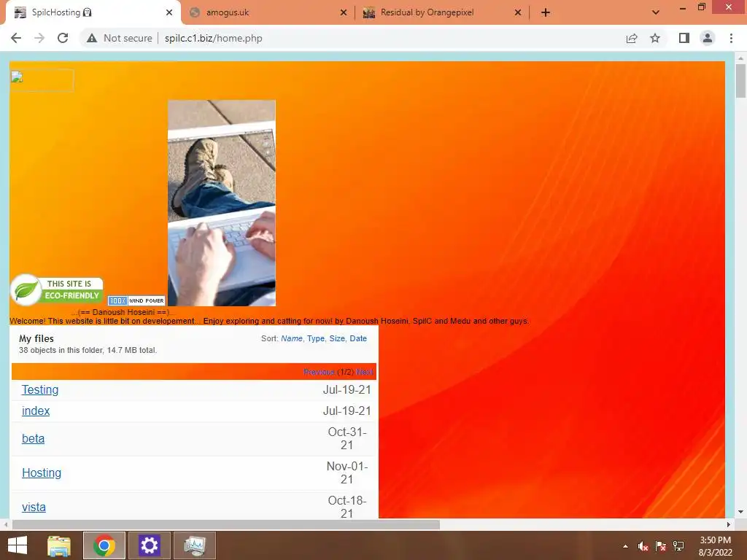Sort files by Name
Viewport: 747px width, 560px height.
tap(292, 338)
